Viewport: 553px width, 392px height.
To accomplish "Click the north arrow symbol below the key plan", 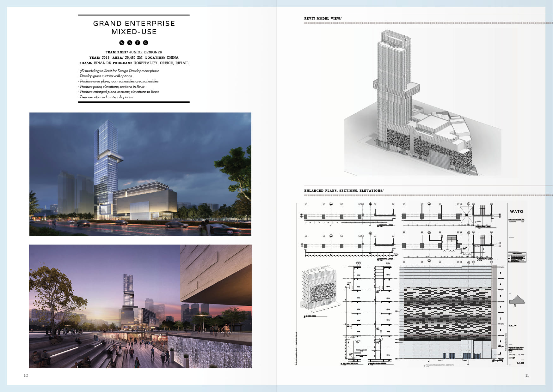I will (x=515, y=306).
